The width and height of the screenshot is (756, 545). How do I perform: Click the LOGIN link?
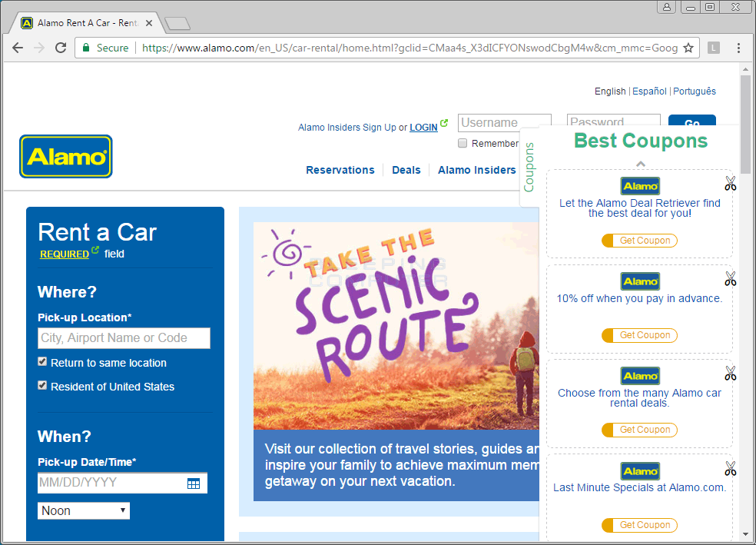click(x=423, y=128)
